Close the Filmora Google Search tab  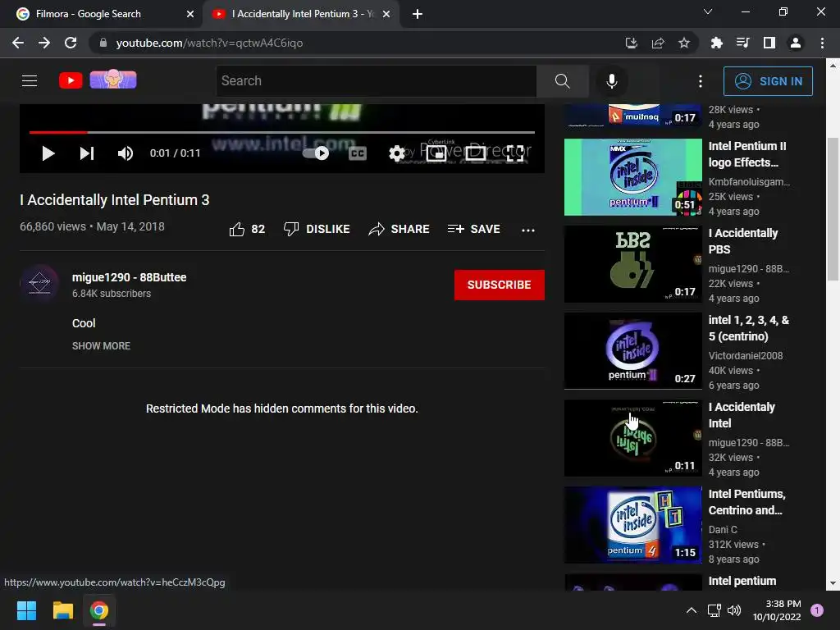190,14
